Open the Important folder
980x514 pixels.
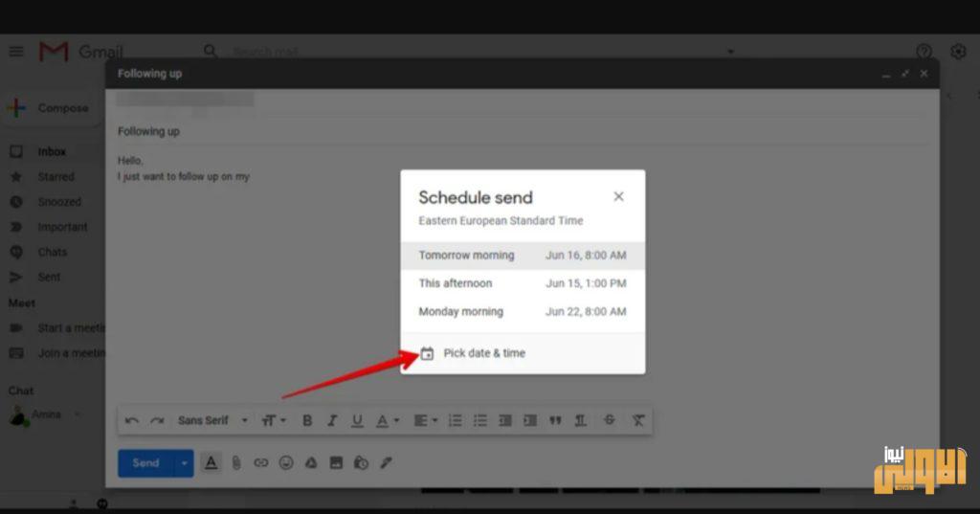point(62,227)
